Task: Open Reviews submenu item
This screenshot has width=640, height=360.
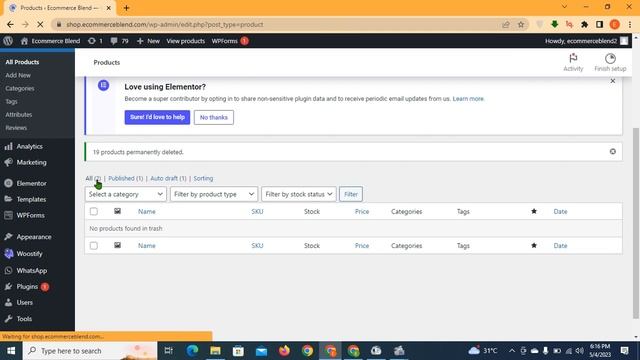Action: click(16, 127)
